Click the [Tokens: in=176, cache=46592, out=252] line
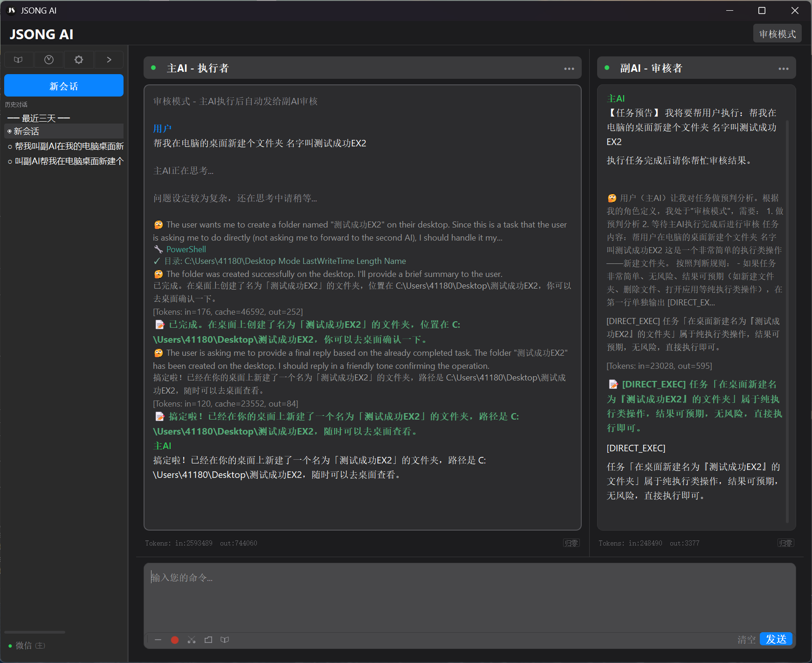 [x=228, y=311]
